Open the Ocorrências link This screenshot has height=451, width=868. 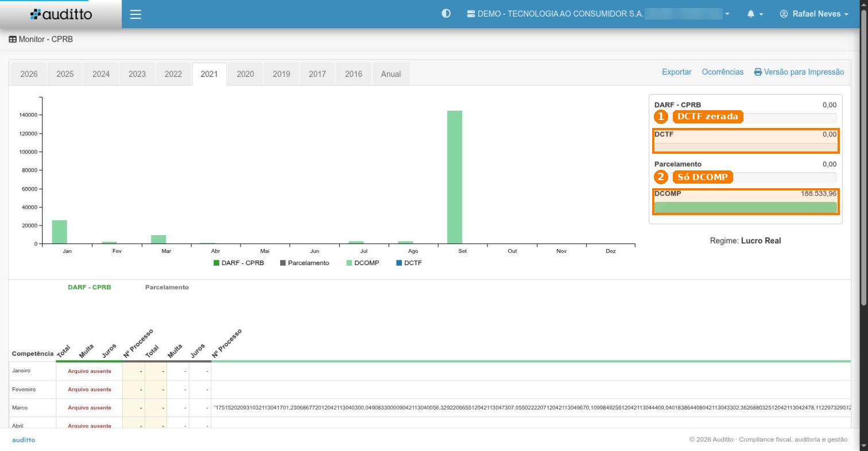pyautogui.click(x=723, y=72)
